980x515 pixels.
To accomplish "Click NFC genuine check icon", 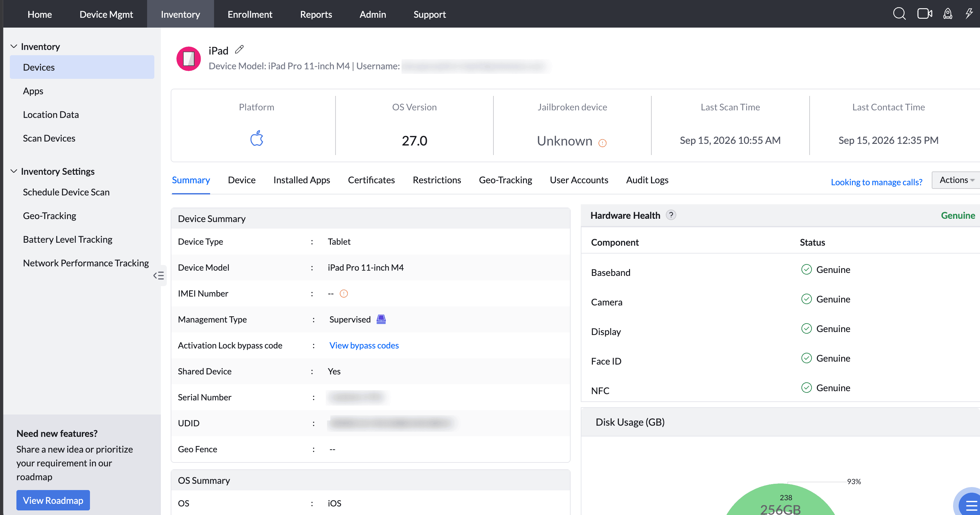I will pyautogui.click(x=807, y=388).
